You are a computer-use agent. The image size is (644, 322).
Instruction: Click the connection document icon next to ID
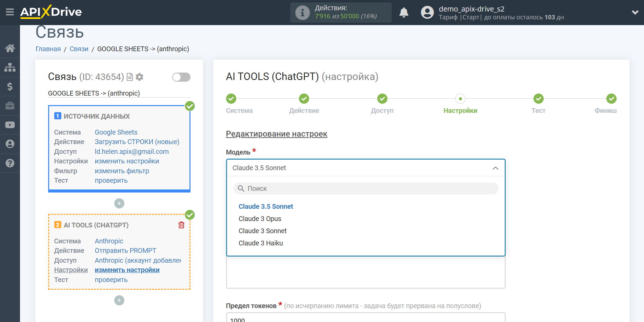129,77
